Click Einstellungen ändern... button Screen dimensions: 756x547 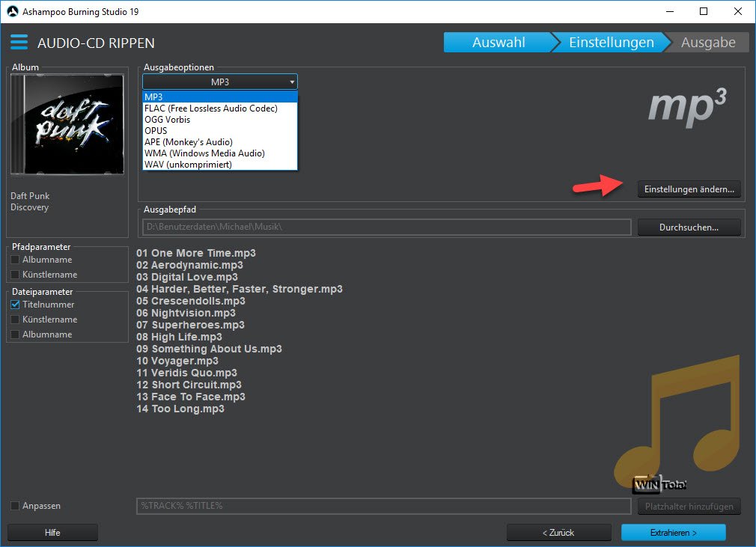(689, 189)
